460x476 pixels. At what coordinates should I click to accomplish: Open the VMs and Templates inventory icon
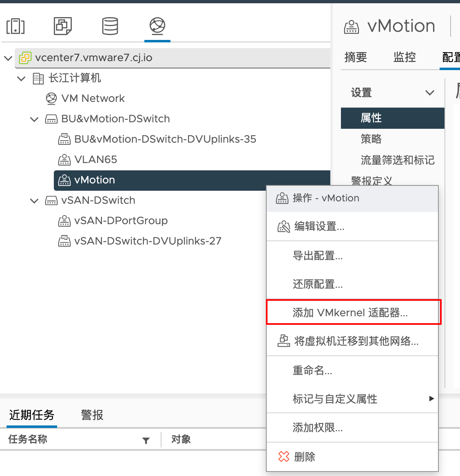click(63, 26)
